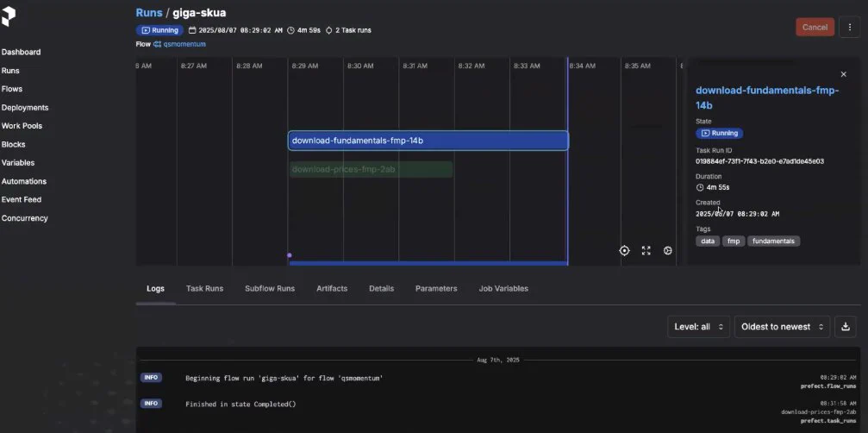Toggle fullscreen for the run graph
This screenshot has width=868, height=433.
646,251
